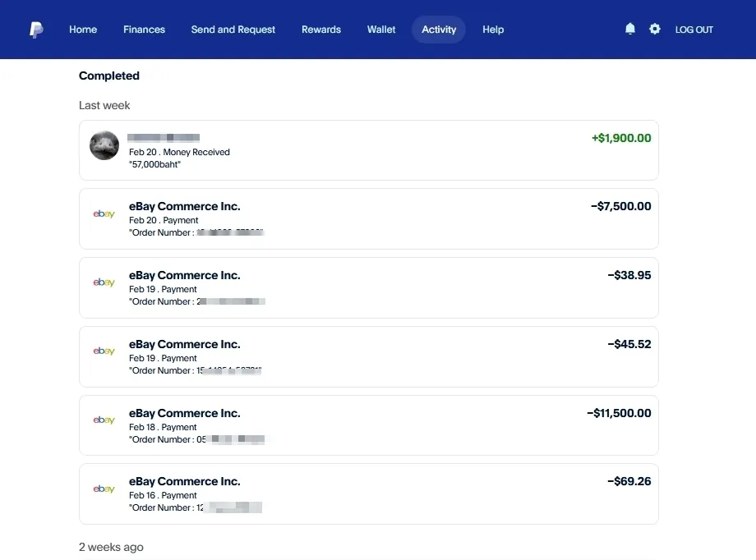Click eBay logo on the $11,500.00 payment
756x560 pixels.
[104, 420]
